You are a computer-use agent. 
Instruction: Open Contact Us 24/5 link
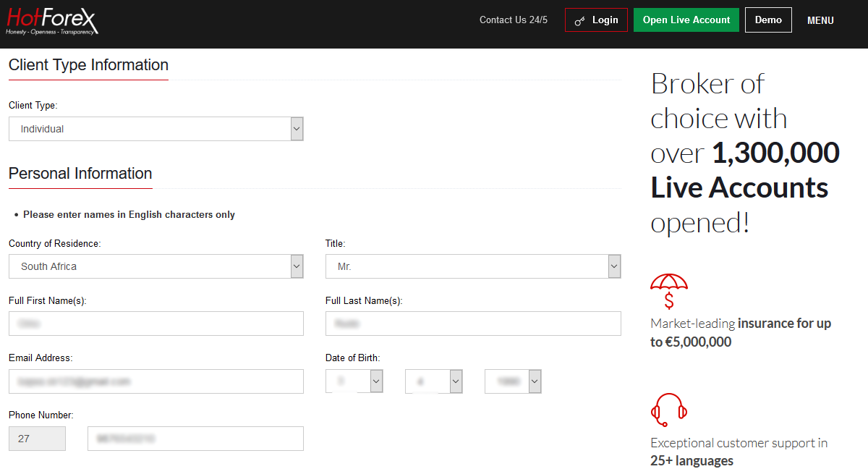pos(514,20)
